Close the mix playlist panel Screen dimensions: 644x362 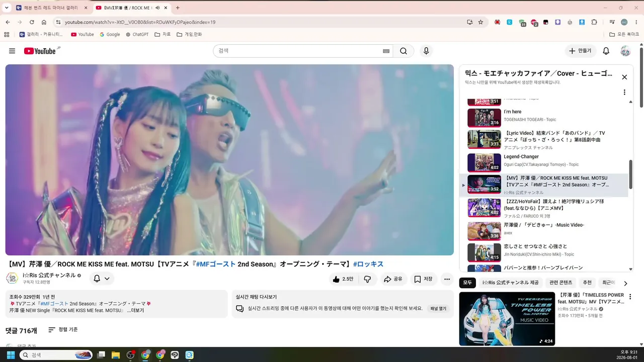624,77
